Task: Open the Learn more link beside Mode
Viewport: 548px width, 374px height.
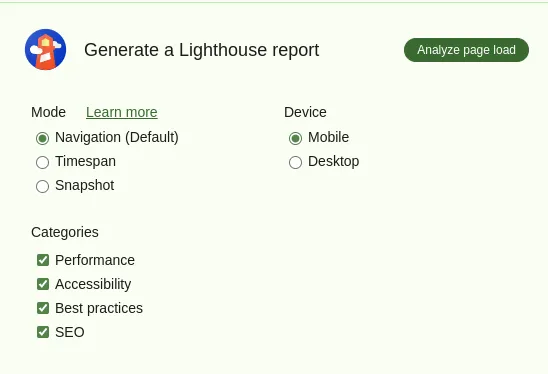Action: click(122, 112)
